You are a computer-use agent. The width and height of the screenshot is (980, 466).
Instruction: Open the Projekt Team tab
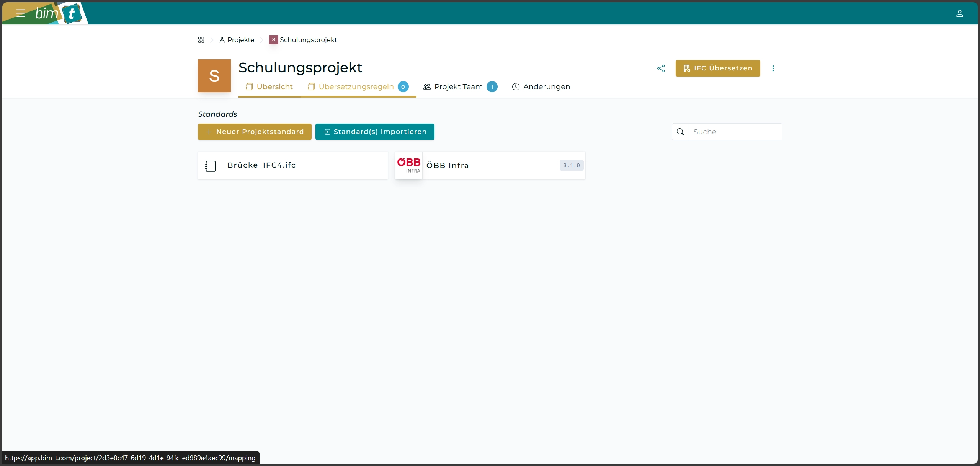coord(458,87)
